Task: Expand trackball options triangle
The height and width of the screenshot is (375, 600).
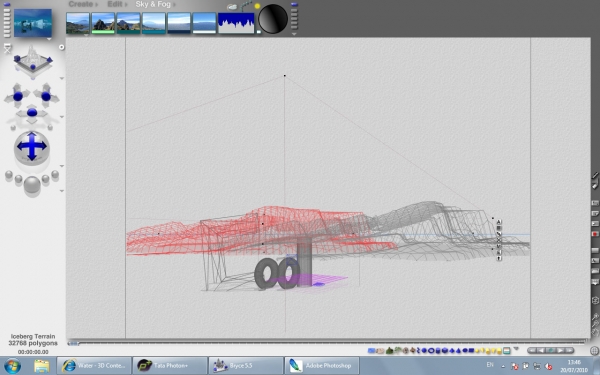Action: pyautogui.click(x=62, y=166)
